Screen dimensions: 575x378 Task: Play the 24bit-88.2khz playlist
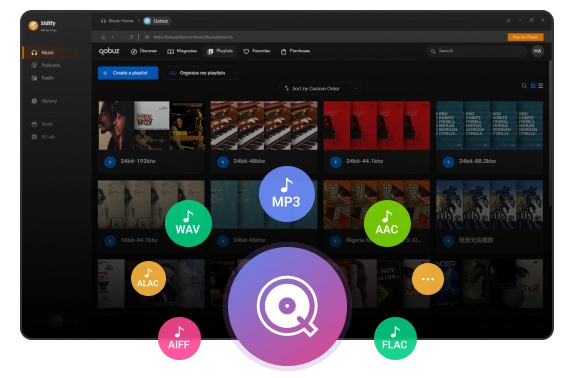point(448,162)
